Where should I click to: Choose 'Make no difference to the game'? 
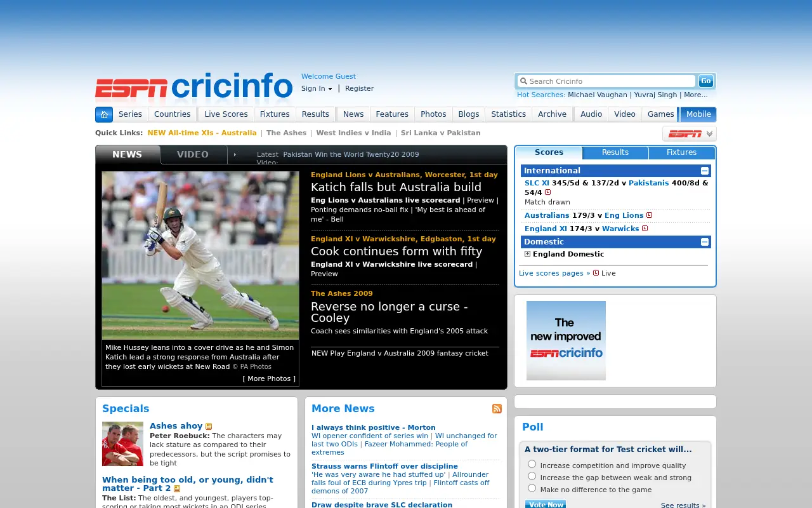[x=532, y=488]
